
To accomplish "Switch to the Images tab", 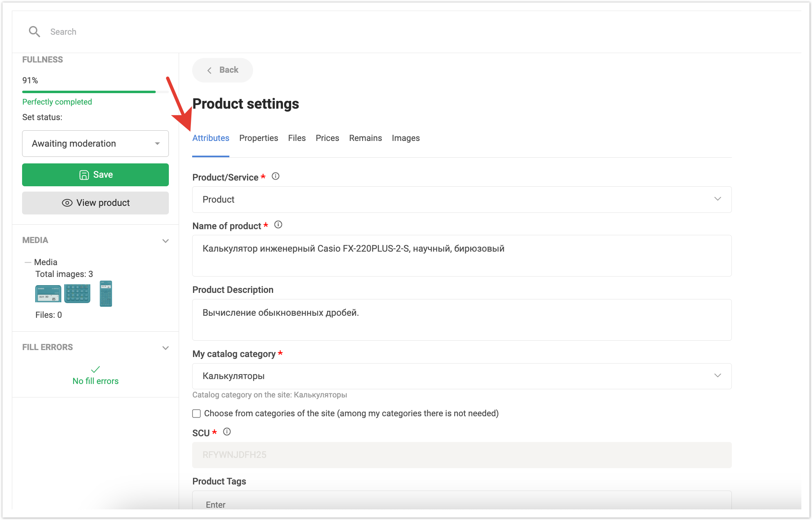I will tap(406, 138).
